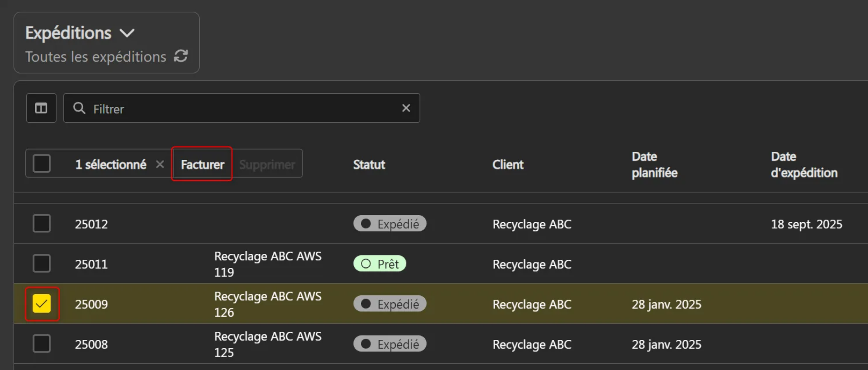
Task: Click the Prêt status badge on 25011
Action: [x=379, y=264]
